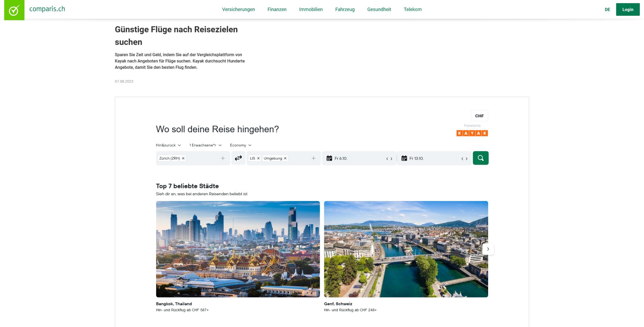
Task: Select the 'Hin- und Rückflug ab CHF 587+' text
Action: click(182, 310)
